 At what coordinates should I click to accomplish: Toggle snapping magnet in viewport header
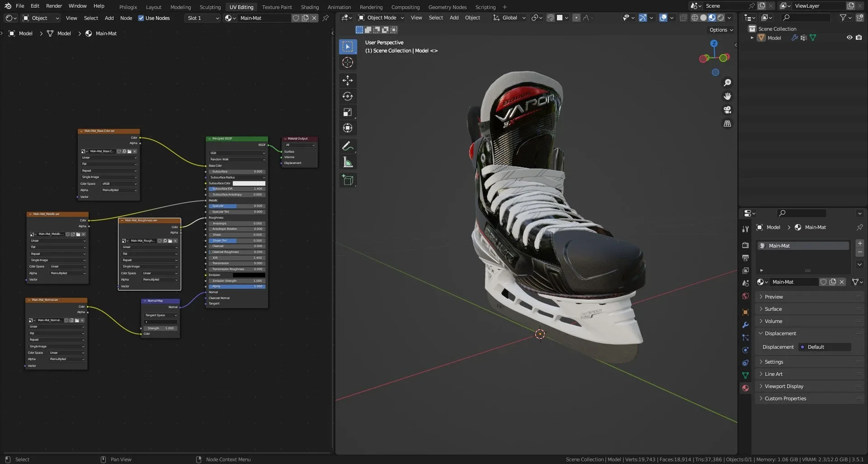pyautogui.click(x=550, y=18)
